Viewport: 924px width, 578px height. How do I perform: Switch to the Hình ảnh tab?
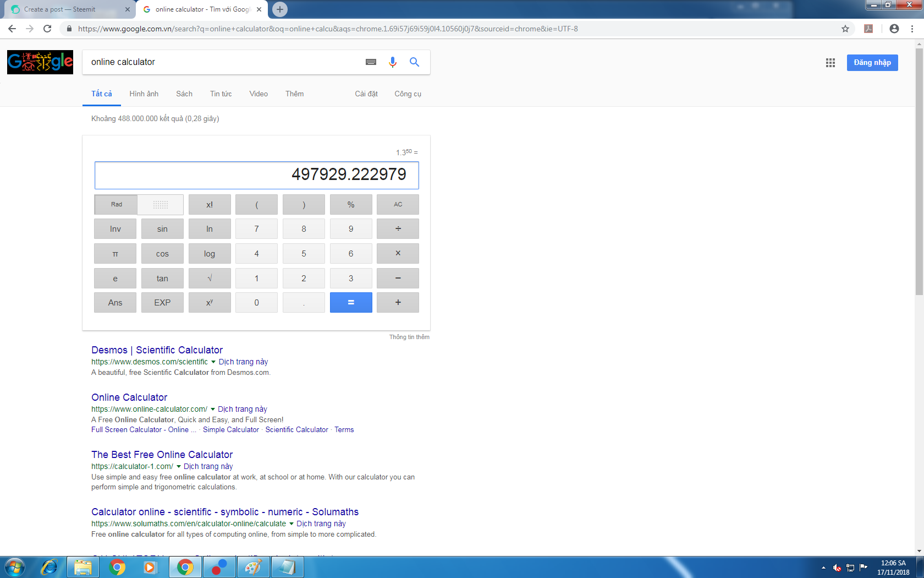pos(144,94)
